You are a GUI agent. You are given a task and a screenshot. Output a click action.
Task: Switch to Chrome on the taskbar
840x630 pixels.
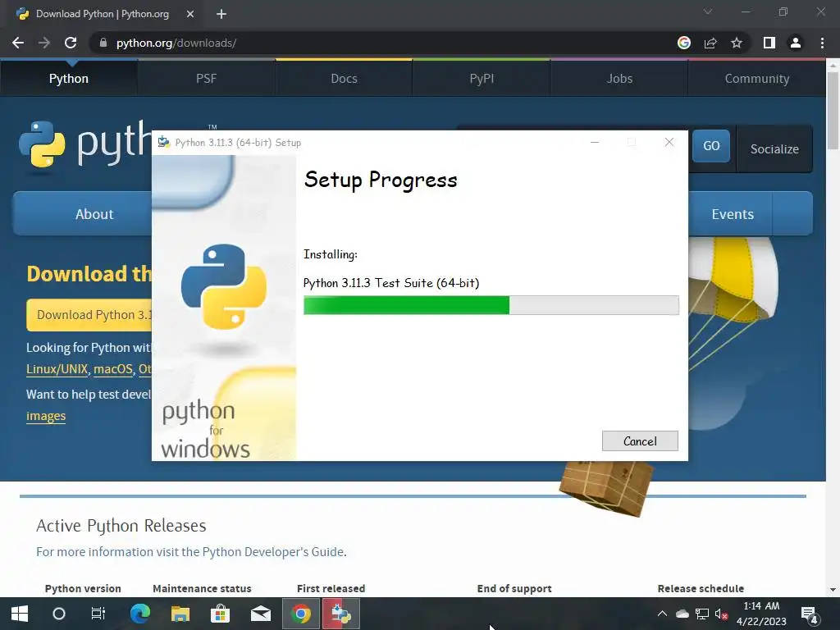coord(301,614)
